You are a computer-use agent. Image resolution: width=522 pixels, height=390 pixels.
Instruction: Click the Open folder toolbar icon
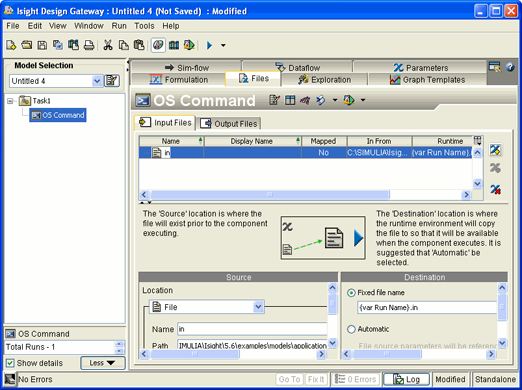pos(27,45)
